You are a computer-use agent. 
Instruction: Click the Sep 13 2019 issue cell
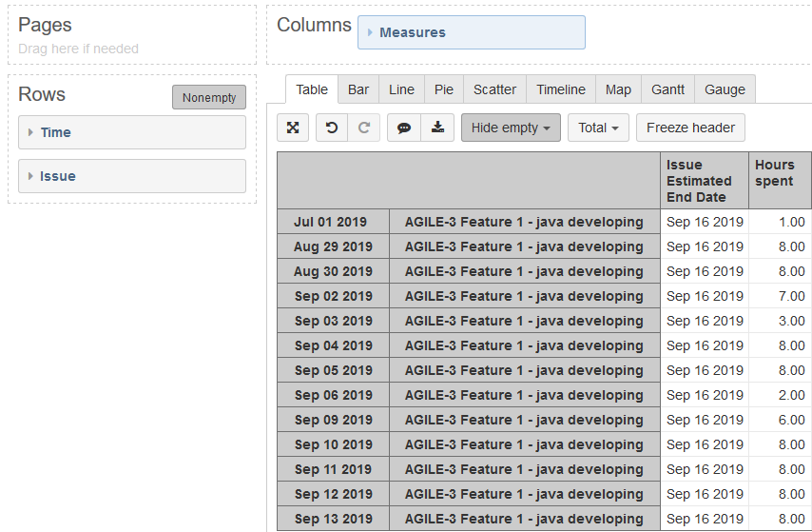pyautogui.click(x=524, y=519)
